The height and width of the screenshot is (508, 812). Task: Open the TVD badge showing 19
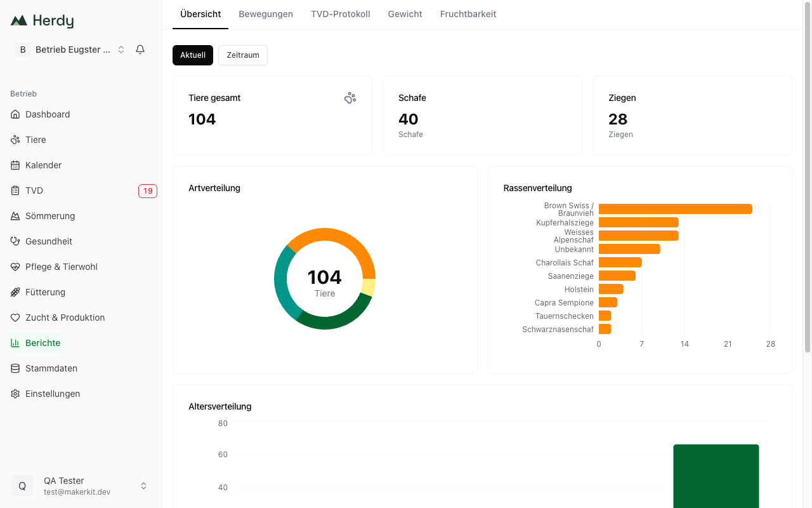148,190
